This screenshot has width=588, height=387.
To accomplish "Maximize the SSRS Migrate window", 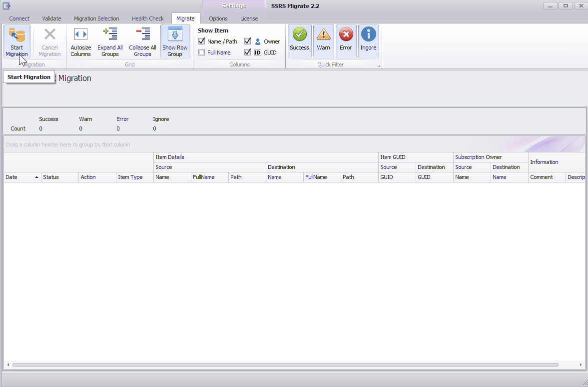I will coord(566,5).
